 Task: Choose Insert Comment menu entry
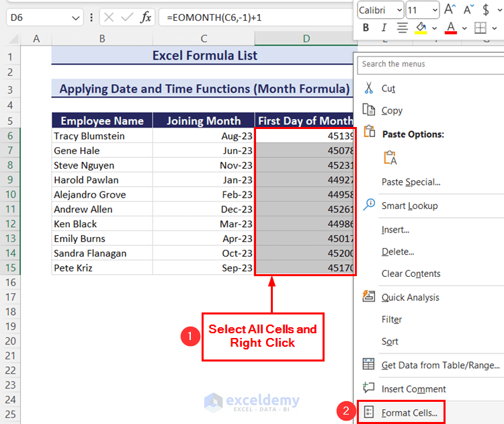tap(413, 389)
